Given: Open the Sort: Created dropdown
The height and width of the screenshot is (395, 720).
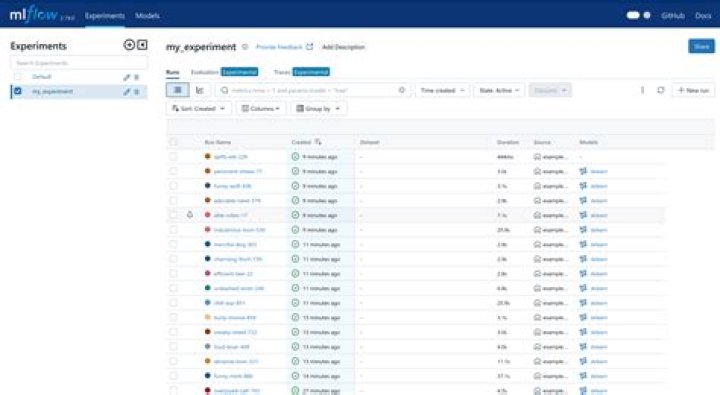Looking at the screenshot, I should click(x=198, y=108).
